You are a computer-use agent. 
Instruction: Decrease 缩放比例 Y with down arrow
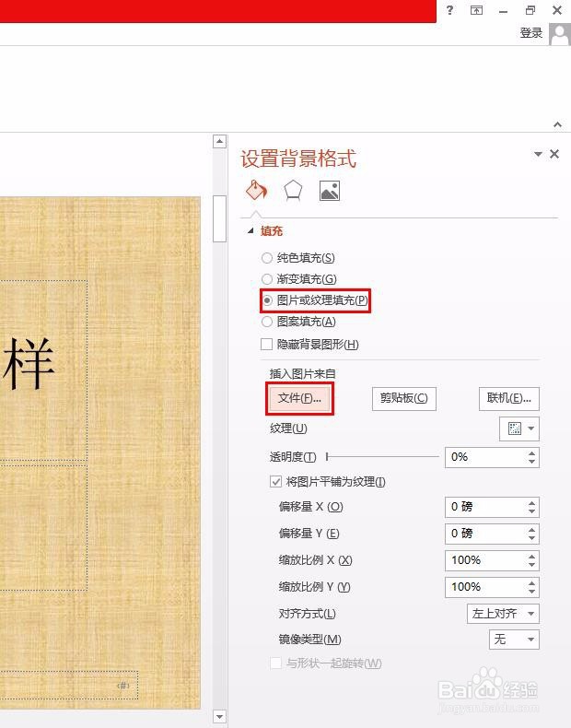point(532,592)
